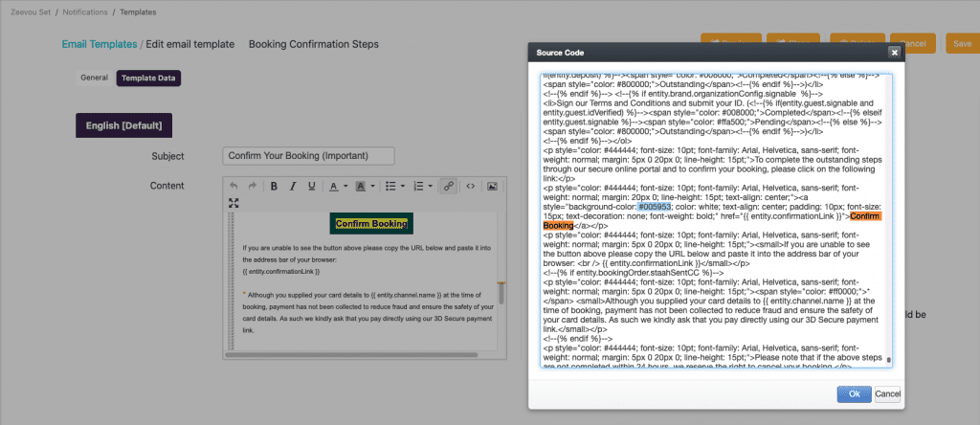This screenshot has height=425, width=980.
Task: Open Templates breadcrumb item
Action: (x=138, y=11)
